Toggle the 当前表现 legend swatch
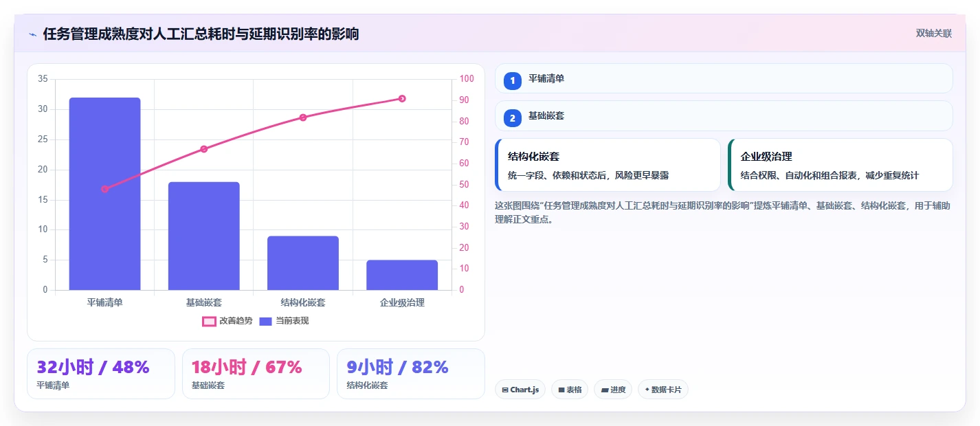The height and width of the screenshot is (426, 980). click(x=266, y=321)
